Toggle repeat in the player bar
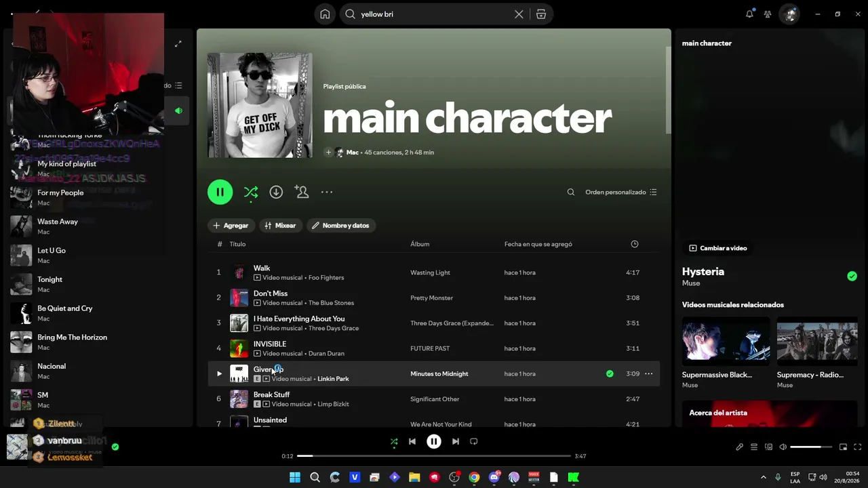 (x=474, y=442)
